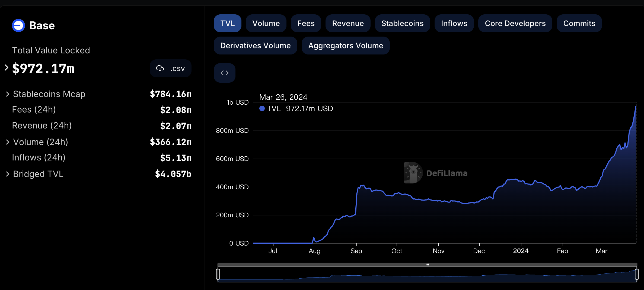Toggle the TVL chart metric
The height and width of the screenshot is (290, 644).
(227, 23)
